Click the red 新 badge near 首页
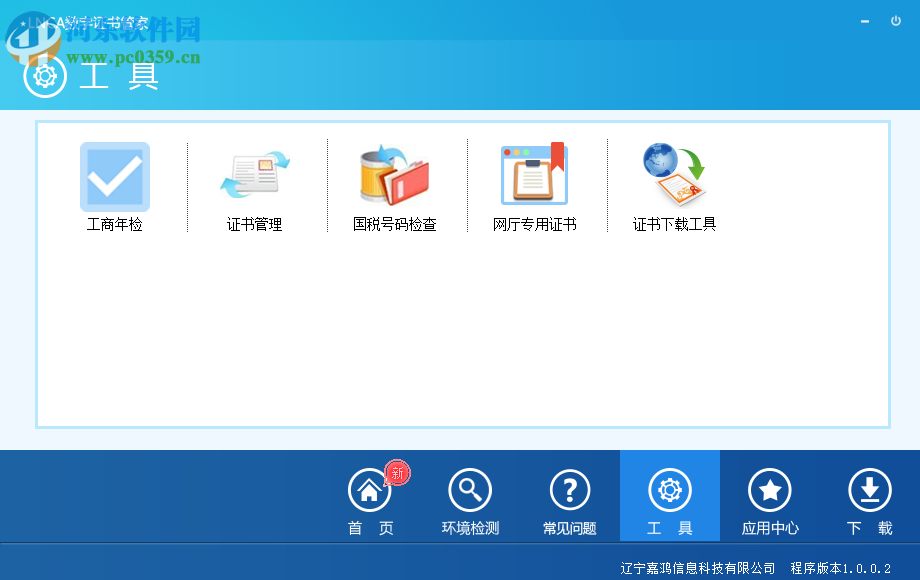920x580 pixels. coord(395,475)
